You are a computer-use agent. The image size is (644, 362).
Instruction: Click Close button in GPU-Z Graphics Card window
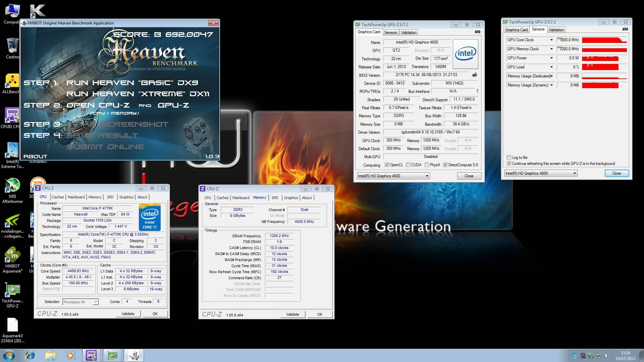coord(469,176)
